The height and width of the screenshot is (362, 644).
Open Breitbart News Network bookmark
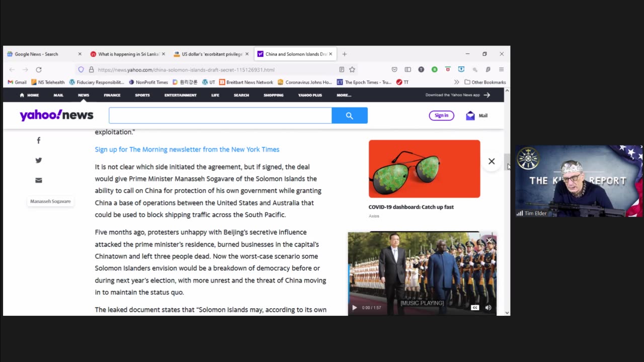click(x=246, y=82)
